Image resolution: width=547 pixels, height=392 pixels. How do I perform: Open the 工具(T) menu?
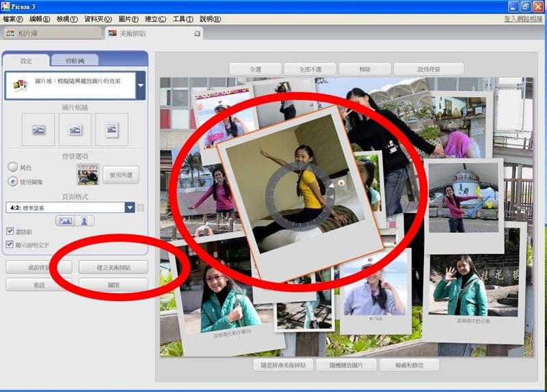(x=183, y=19)
